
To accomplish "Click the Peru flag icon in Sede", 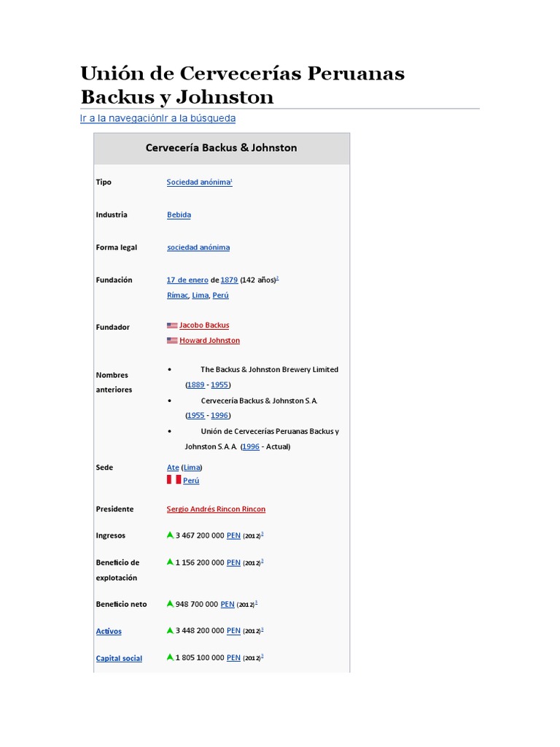I will [x=174, y=479].
